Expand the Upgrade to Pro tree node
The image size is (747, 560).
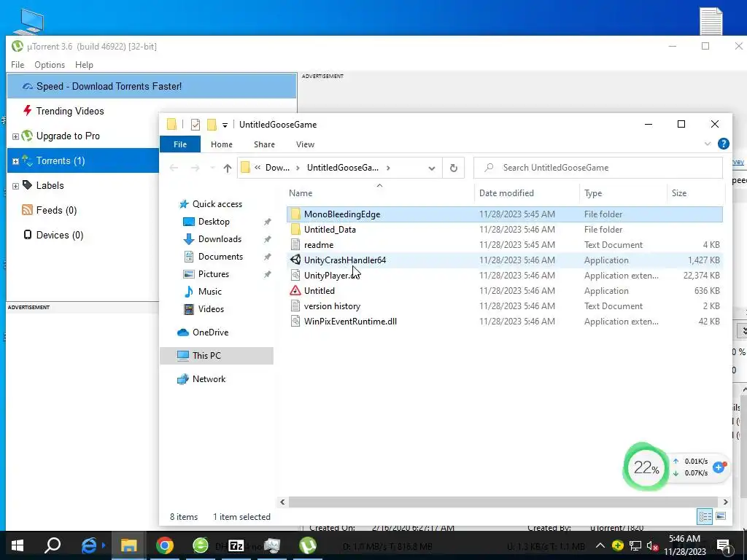pyautogui.click(x=15, y=136)
